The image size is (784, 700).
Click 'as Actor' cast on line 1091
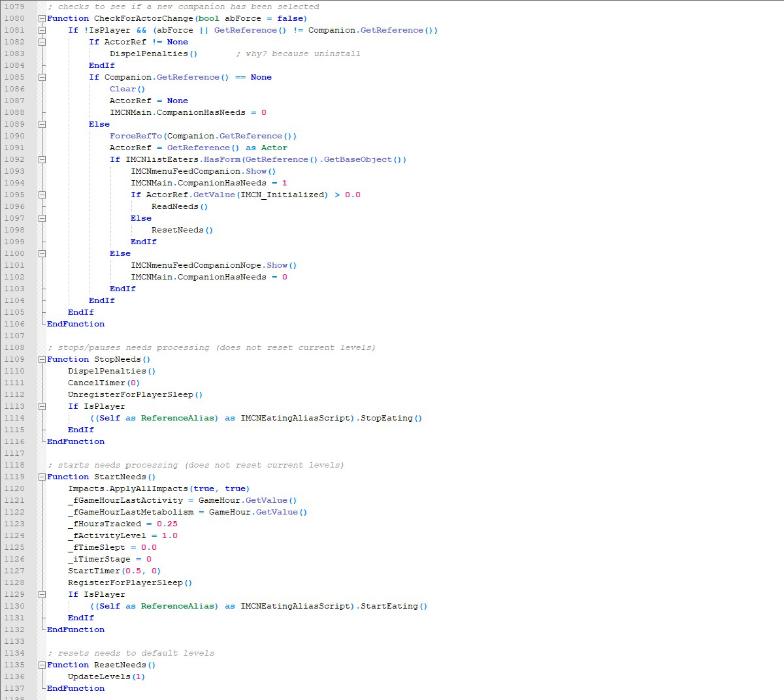(x=267, y=148)
